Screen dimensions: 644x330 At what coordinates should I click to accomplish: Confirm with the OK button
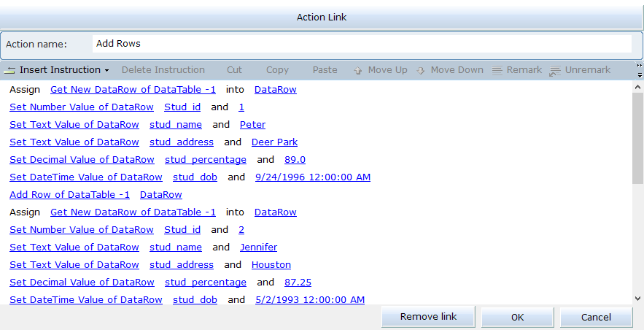point(517,317)
